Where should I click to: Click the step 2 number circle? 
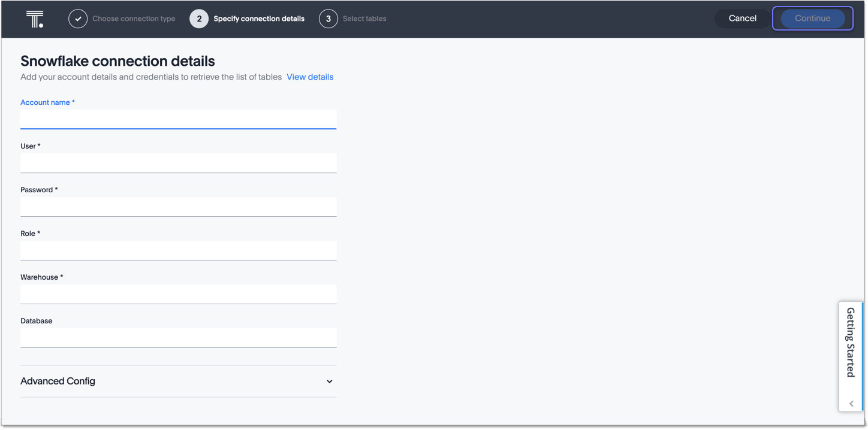(x=199, y=19)
